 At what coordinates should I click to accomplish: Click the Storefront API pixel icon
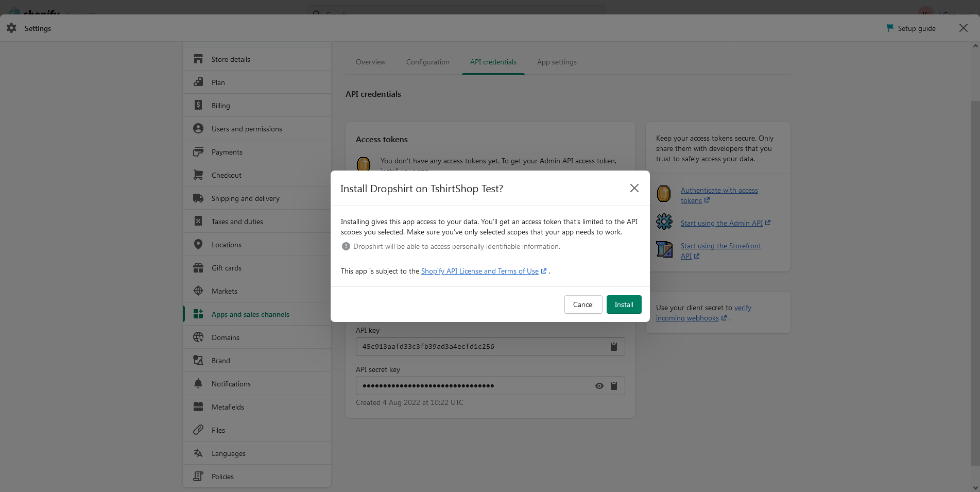point(664,249)
